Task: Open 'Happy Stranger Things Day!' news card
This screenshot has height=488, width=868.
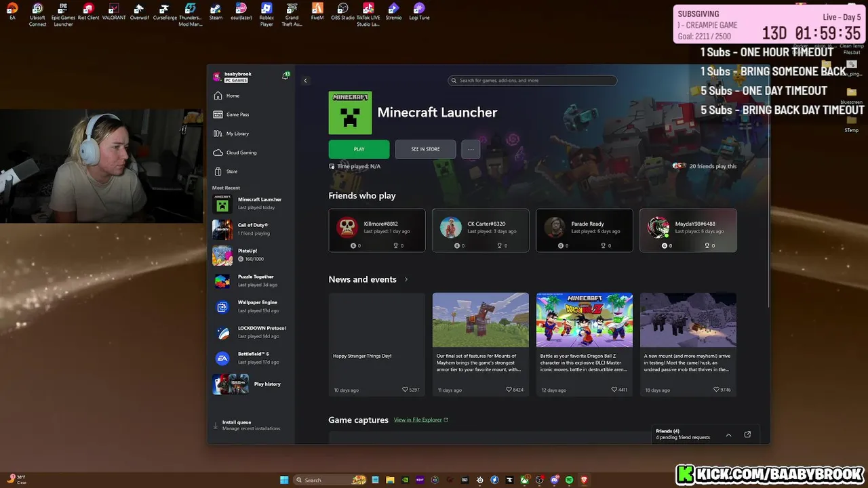Action: click(x=377, y=344)
